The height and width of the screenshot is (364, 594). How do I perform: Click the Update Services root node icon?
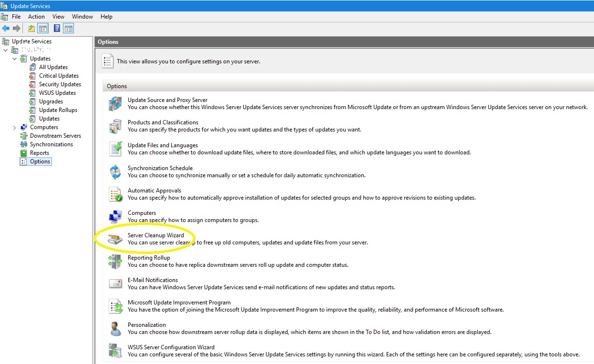coord(6,41)
